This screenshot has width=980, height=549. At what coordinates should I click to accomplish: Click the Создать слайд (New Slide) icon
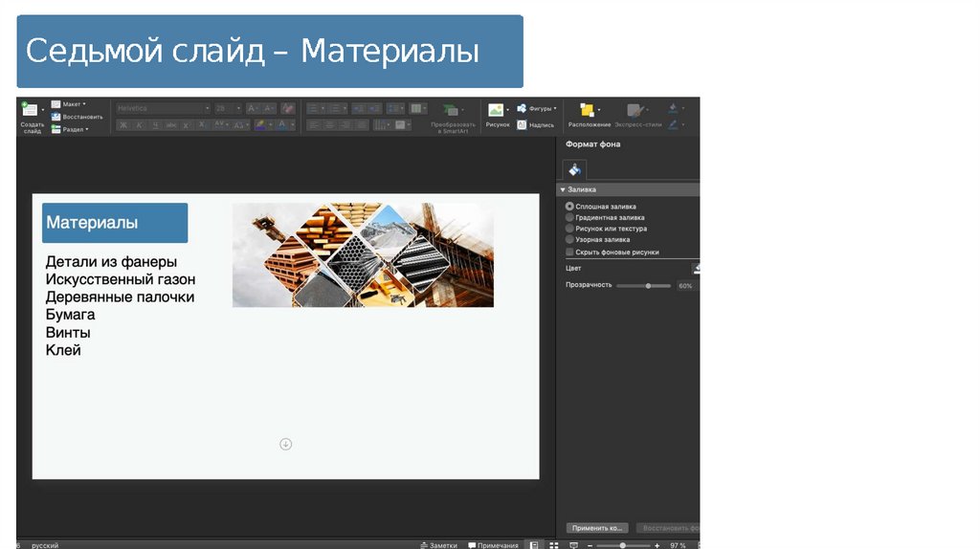coord(32,111)
